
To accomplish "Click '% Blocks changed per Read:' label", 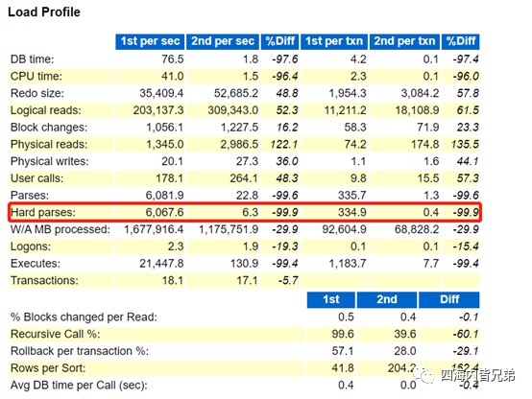I will [x=84, y=317].
